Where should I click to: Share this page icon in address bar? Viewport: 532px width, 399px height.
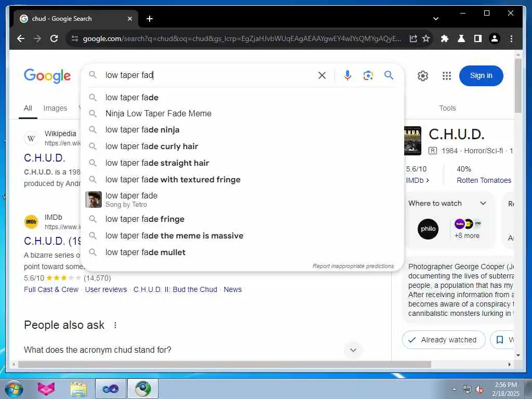click(x=413, y=38)
